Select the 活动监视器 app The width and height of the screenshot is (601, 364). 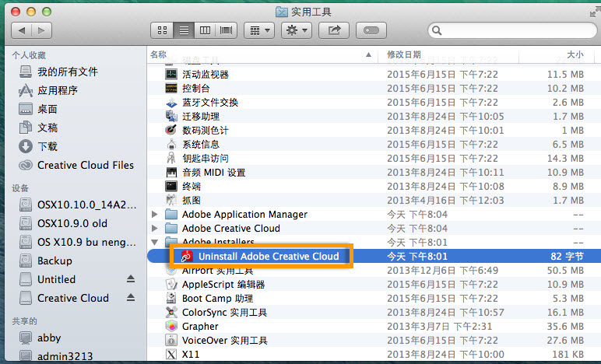(206, 74)
